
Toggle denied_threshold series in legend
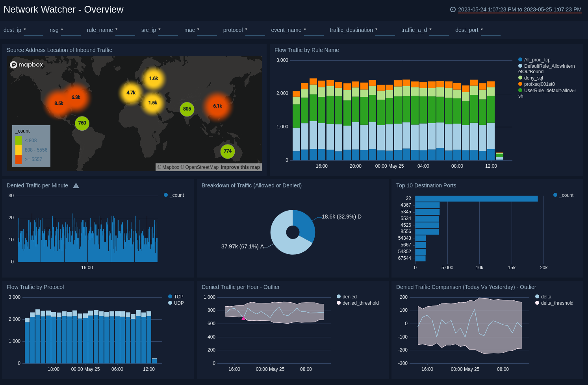(358, 303)
